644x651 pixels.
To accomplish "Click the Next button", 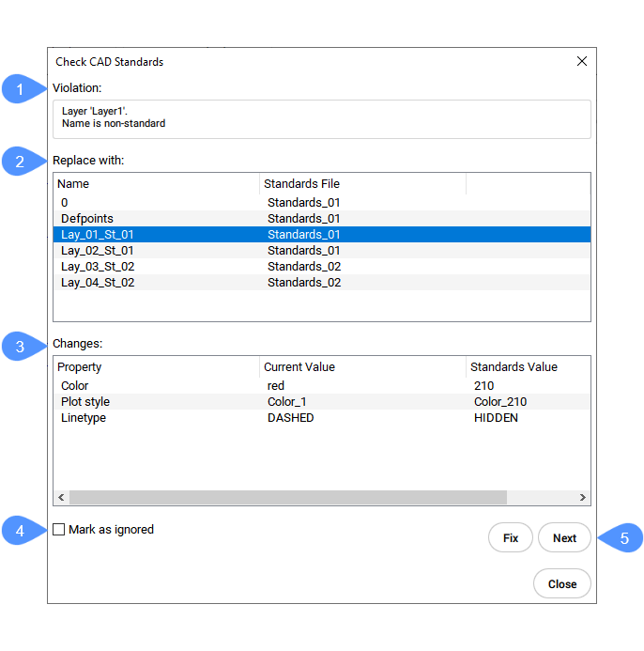I will click(564, 538).
